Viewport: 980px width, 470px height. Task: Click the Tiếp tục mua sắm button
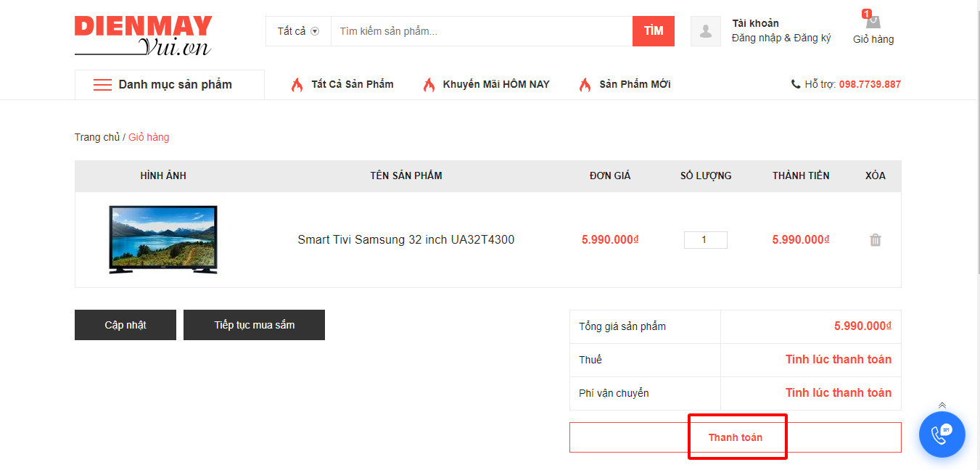[x=254, y=325]
